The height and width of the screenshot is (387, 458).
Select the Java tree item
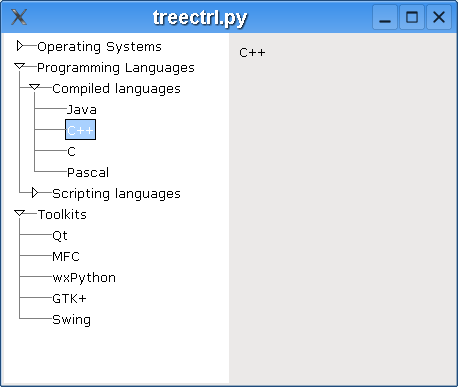(x=82, y=109)
